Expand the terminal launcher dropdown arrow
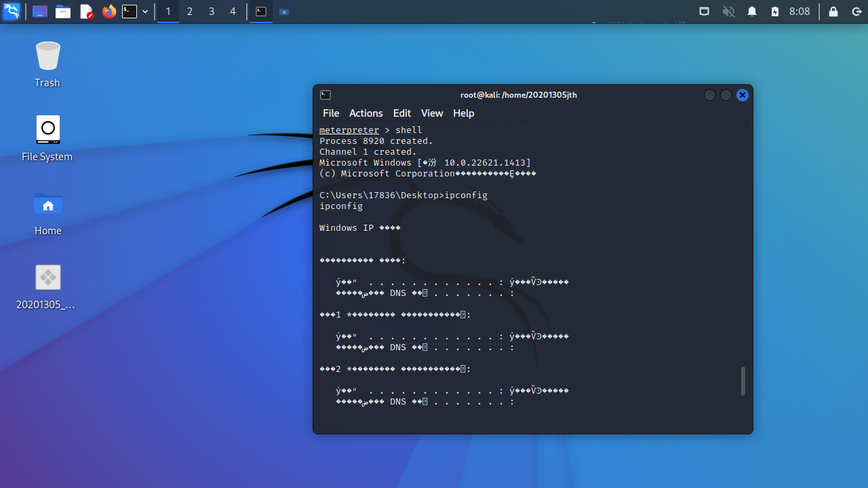 click(145, 12)
